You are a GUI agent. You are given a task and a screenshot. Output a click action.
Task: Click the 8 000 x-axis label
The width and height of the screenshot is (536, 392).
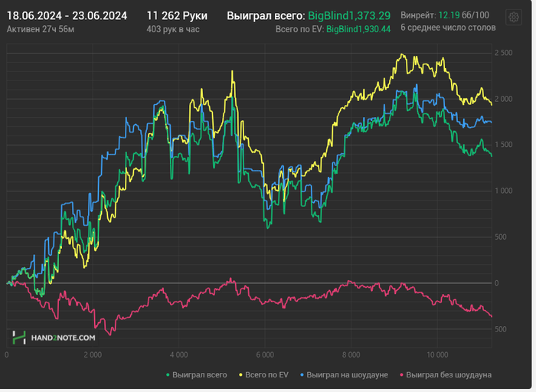351,354
